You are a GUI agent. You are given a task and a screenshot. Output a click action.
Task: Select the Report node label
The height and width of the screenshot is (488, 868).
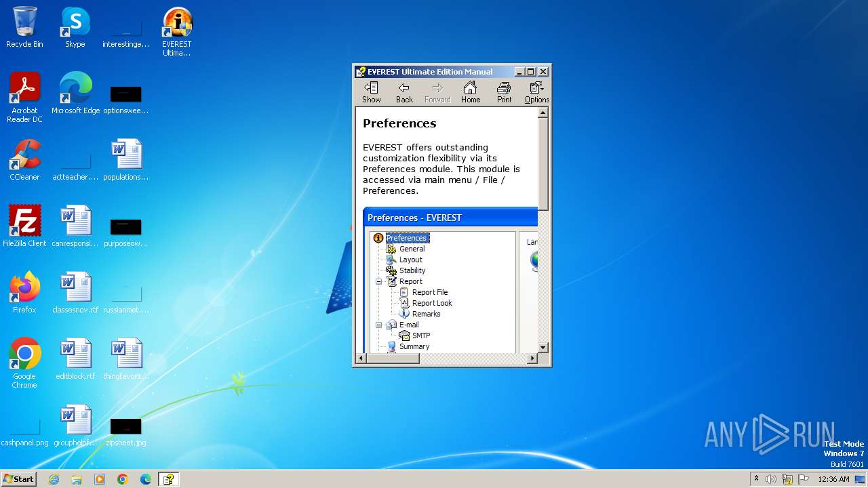[x=411, y=281]
